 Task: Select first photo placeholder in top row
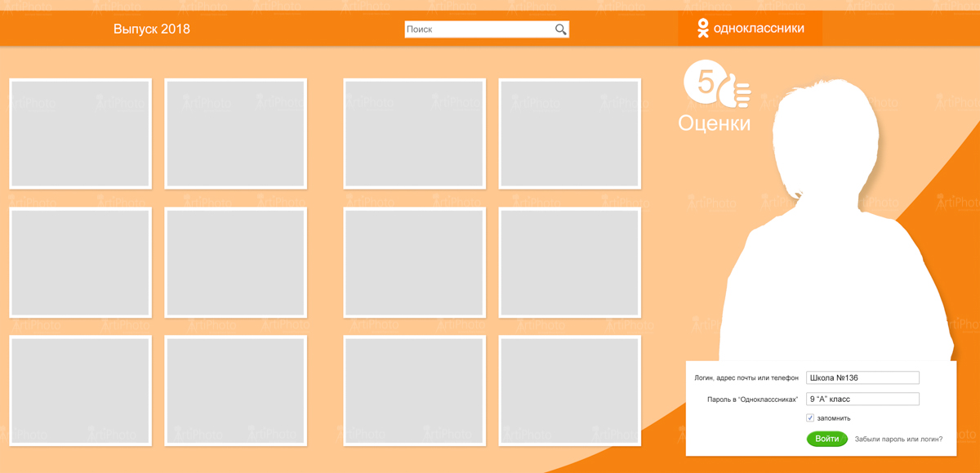(x=80, y=134)
